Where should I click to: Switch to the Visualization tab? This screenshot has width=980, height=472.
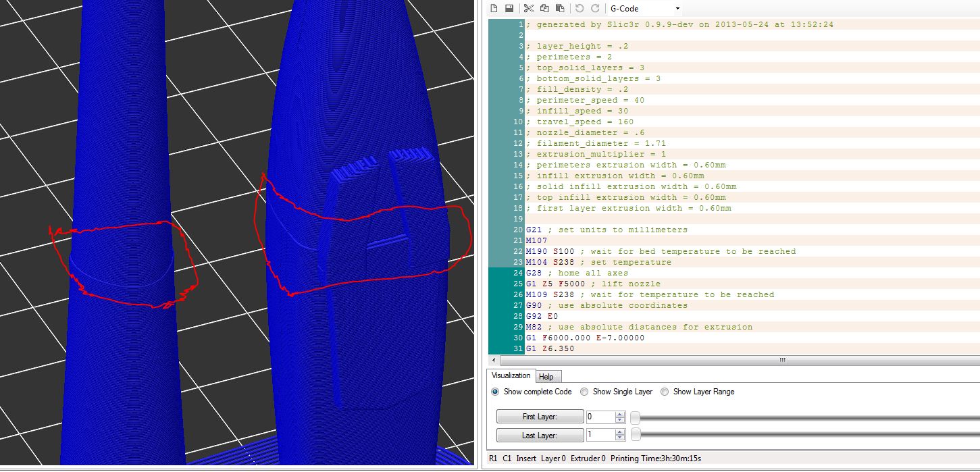pos(511,376)
